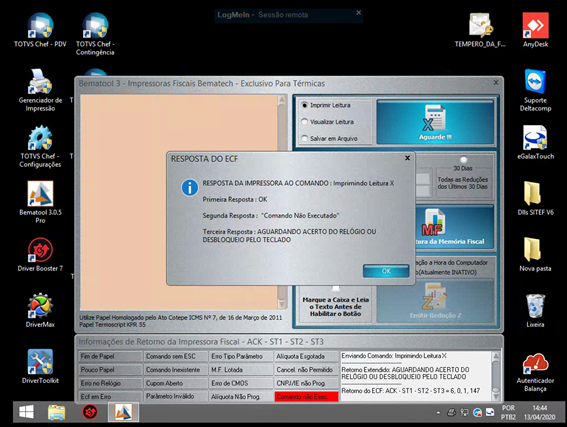
Task: Click M.F. Lotada status cell
Action: (x=241, y=370)
